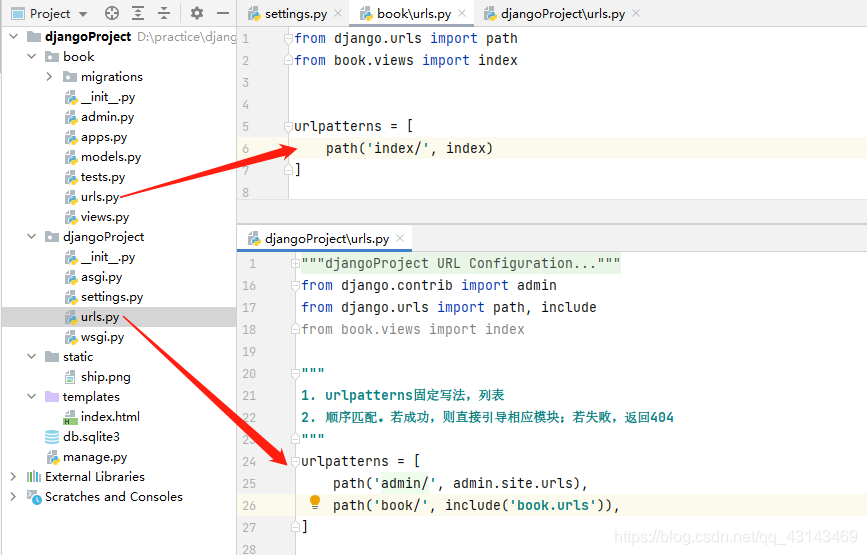
Task: Switch to the book\urls.py tab
Action: click(x=414, y=13)
